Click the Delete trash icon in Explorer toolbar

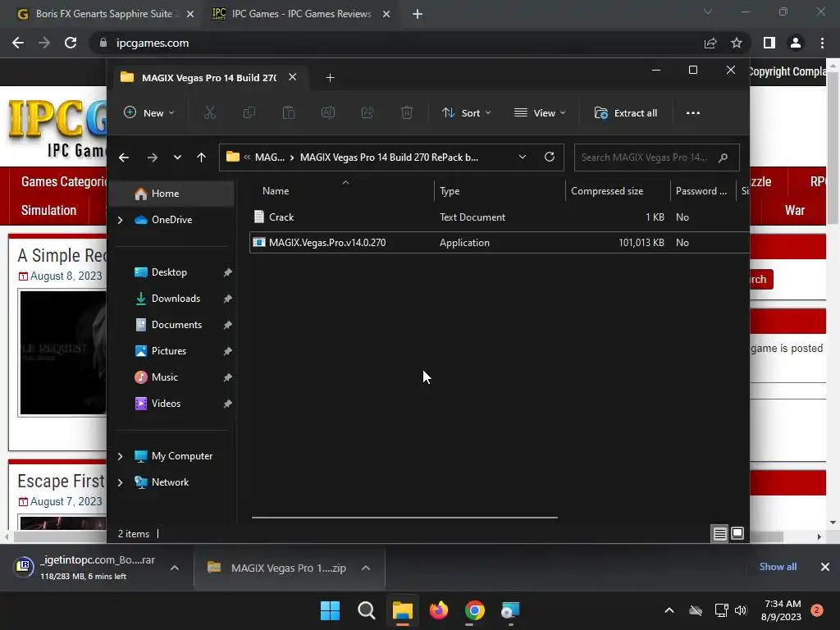click(407, 113)
